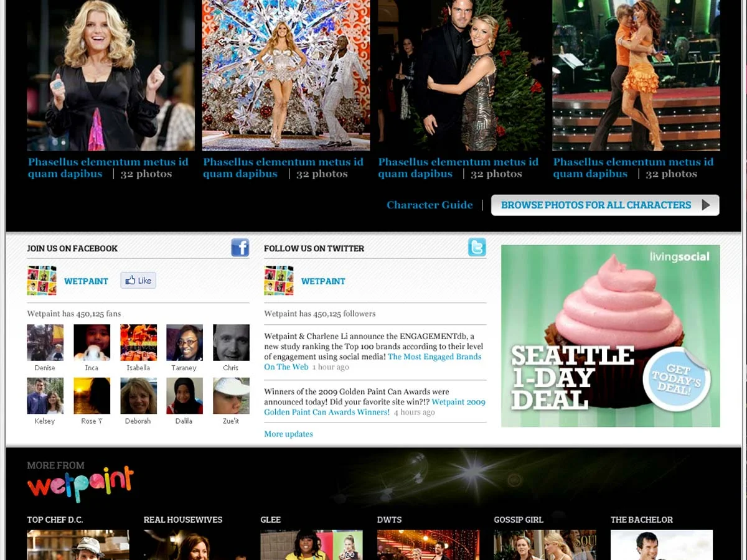The image size is (747, 560).
Task: Click the 'Wetpaint has 450,125 fans' text
Action: click(74, 314)
